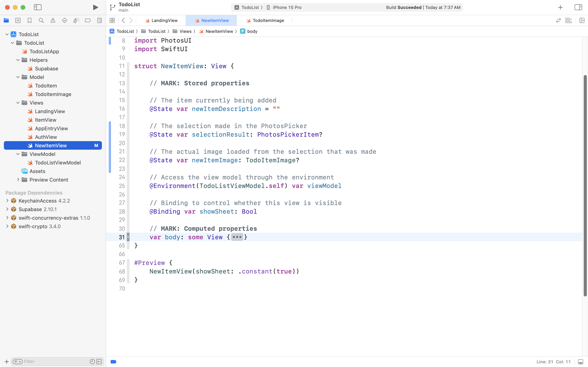Screen dimensions: 588x367
Task: Run the app with the play button
Action: coord(95,7)
